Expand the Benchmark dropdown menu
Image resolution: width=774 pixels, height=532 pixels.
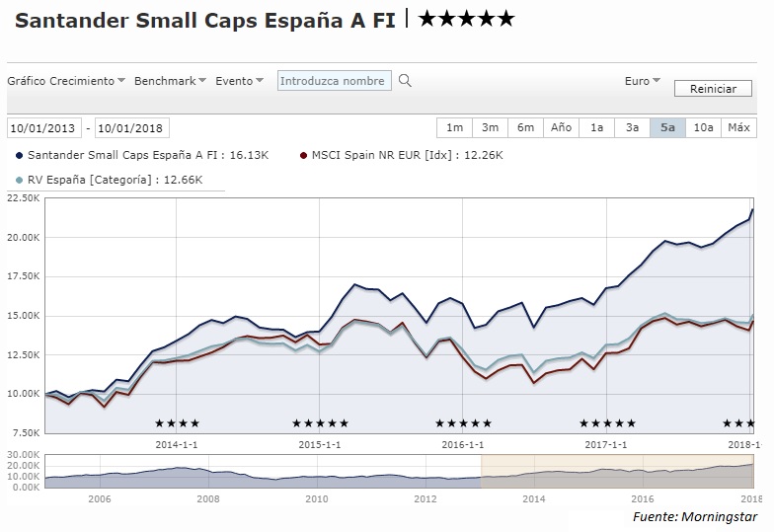click(170, 81)
